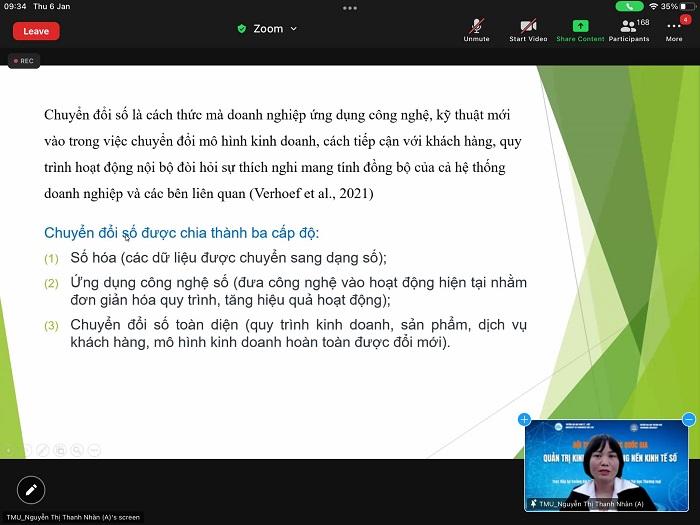Click the see-all-slides icon on slide
The height and width of the screenshot is (525, 700).
pos(60,451)
